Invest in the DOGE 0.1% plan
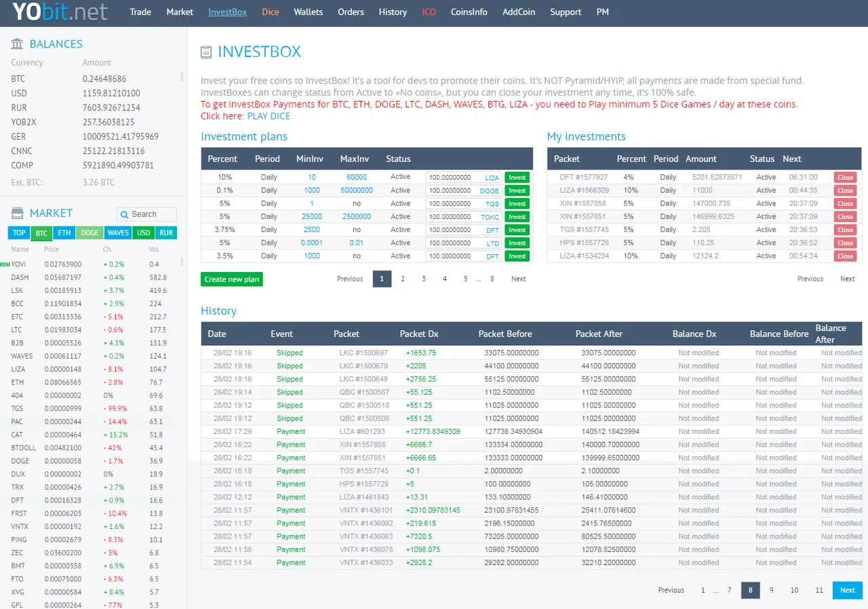This screenshot has width=868, height=609. point(517,191)
